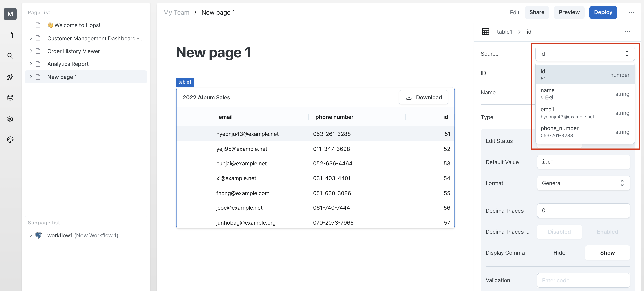Click the table icon beside table1 breadcrumb

click(486, 32)
